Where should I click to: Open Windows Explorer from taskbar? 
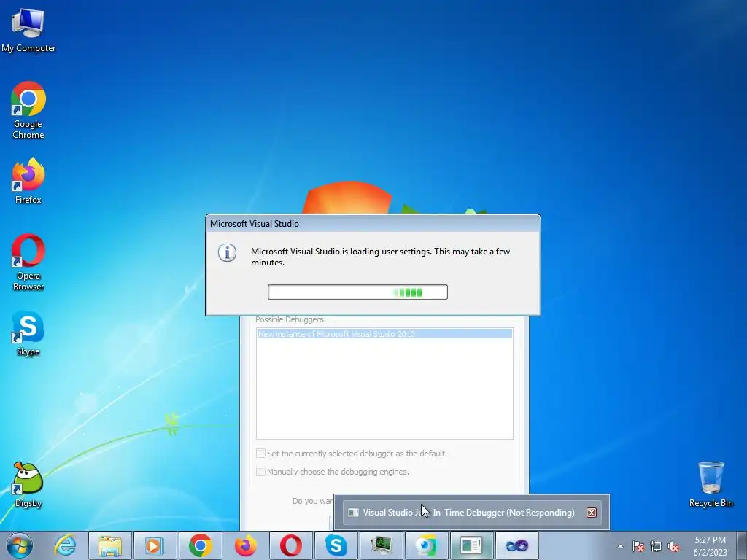[110, 545]
